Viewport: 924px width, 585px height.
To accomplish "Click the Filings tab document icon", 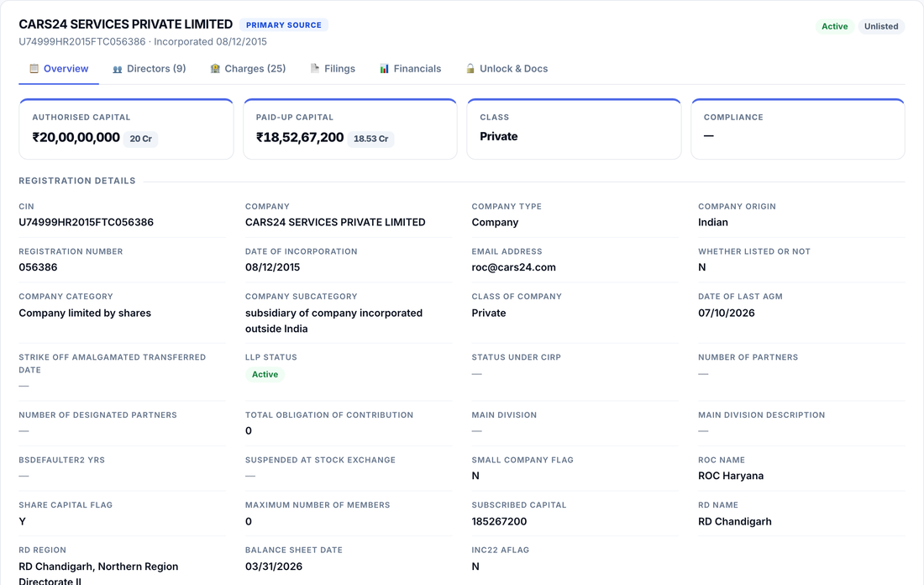I will click(315, 68).
